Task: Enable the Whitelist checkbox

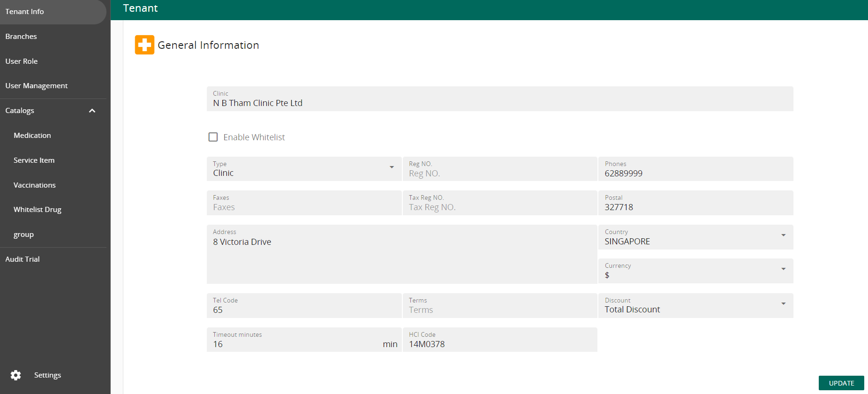Action: pos(213,137)
